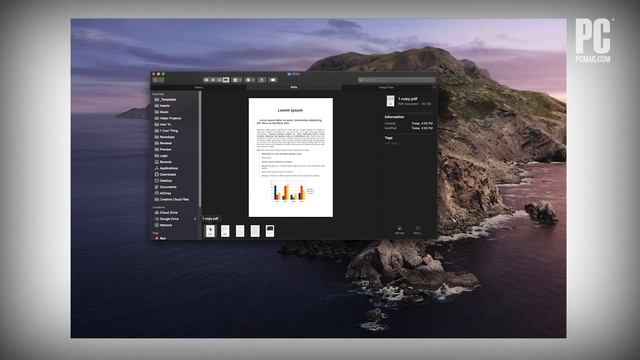640x360 pixels.
Task: Select the first thumbnail in gallery strip
Action: [x=210, y=231]
